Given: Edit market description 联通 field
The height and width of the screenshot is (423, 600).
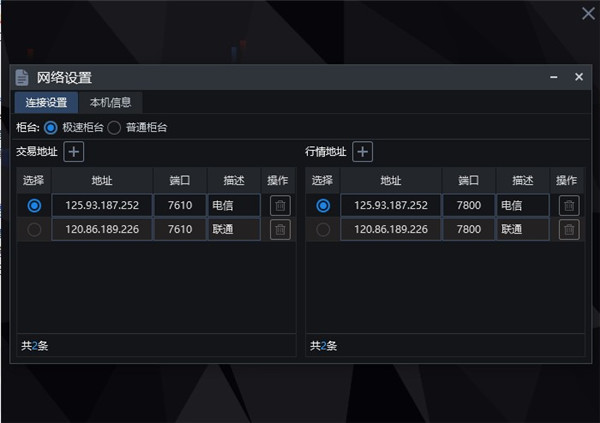Looking at the screenshot, I should click(x=523, y=230).
